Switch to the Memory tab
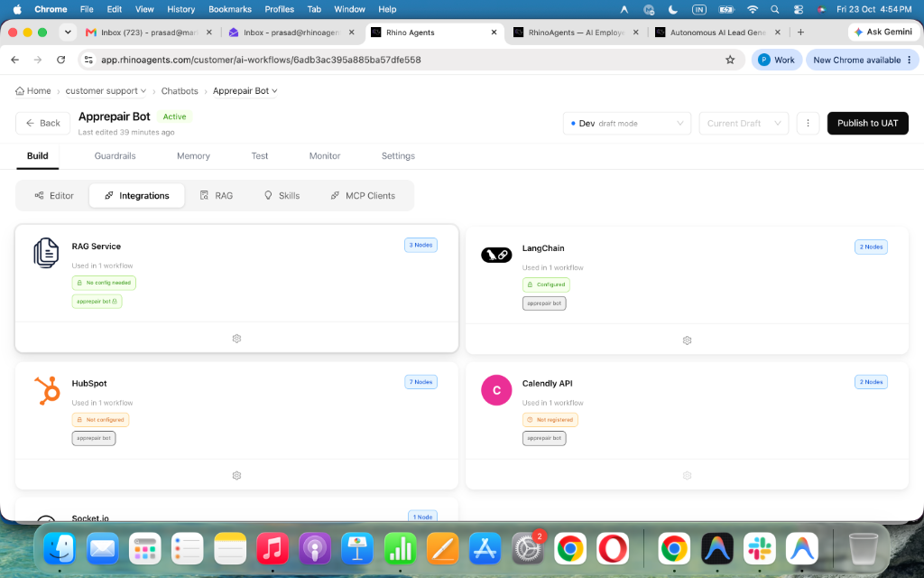The width and height of the screenshot is (924, 578). [x=193, y=155]
